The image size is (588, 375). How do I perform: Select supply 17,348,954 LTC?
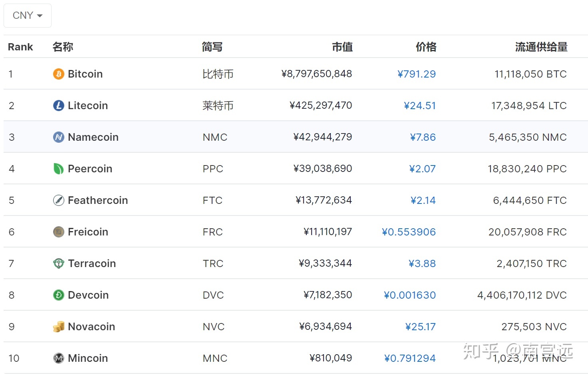click(x=529, y=106)
